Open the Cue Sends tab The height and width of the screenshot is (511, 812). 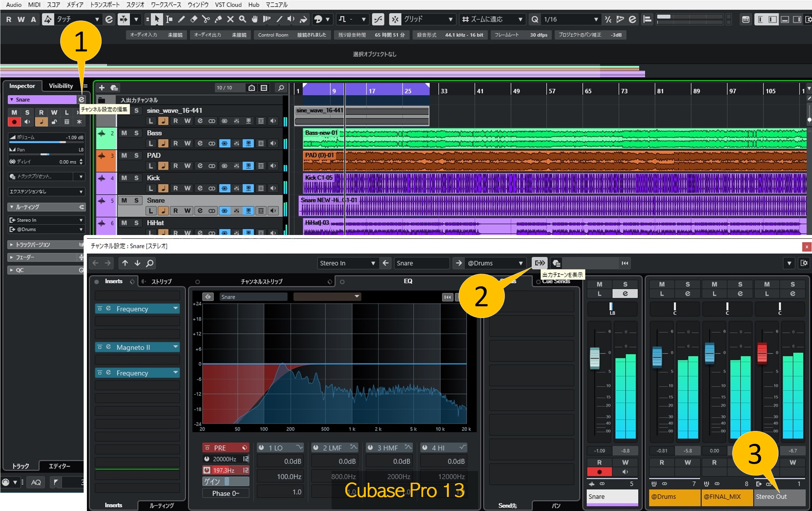(x=557, y=281)
